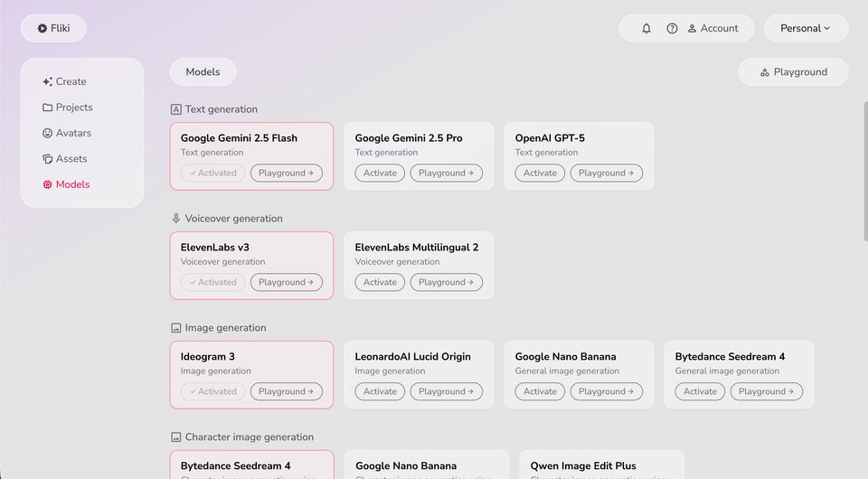Click the Text generation section icon
The width and height of the screenshot is (868, 479).
coord(176,109)
